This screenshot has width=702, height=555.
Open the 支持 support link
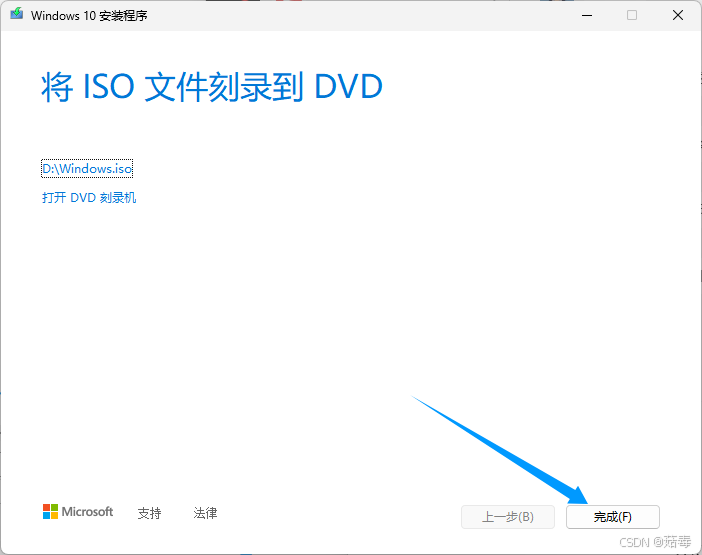click(149, 513)
